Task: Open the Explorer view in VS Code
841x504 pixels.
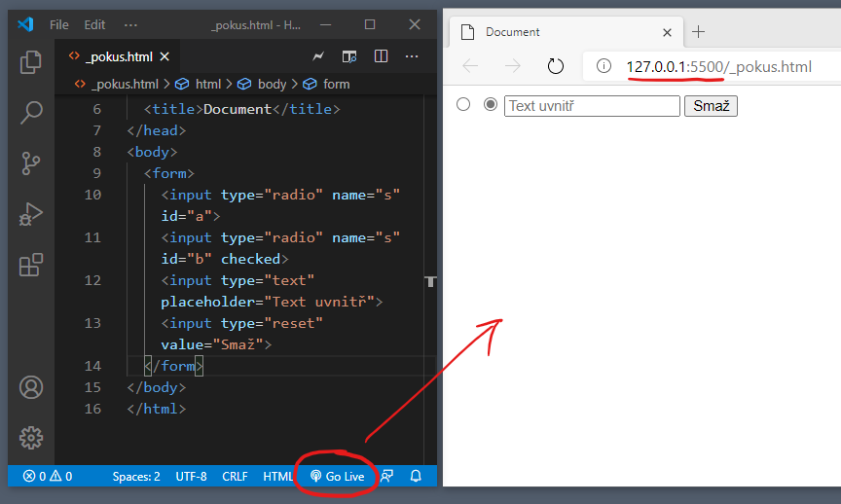Action: (30, 62)
